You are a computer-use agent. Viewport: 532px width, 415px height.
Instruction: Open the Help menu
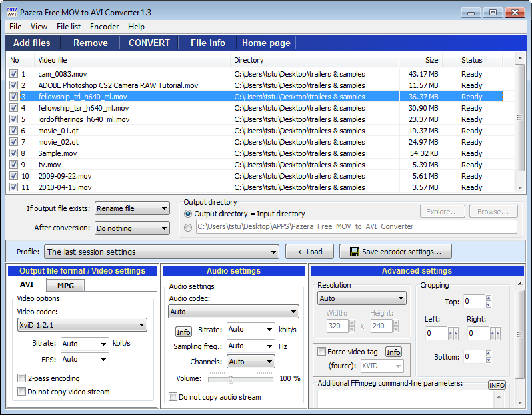(136, 27)
